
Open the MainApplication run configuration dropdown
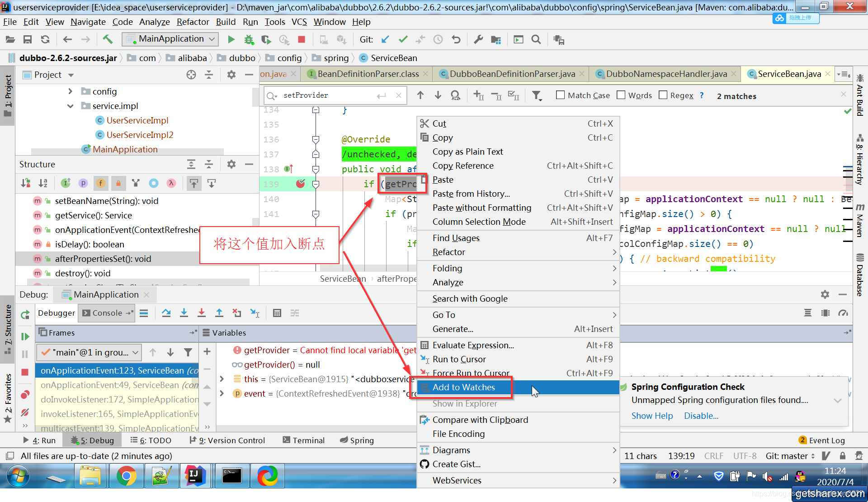[x=170, y=39]
